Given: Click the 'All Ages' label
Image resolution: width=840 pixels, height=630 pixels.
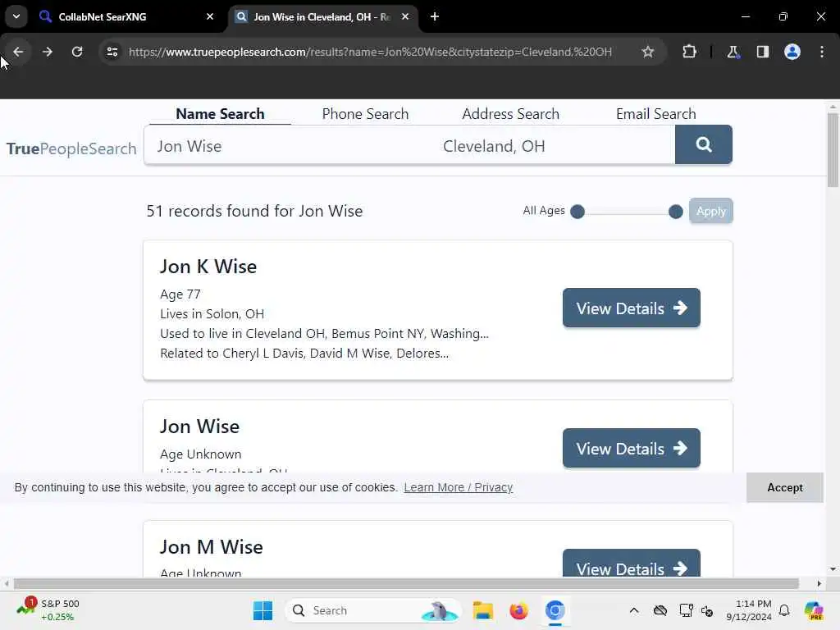Looking at the screenshot, I should coord(544,211).
